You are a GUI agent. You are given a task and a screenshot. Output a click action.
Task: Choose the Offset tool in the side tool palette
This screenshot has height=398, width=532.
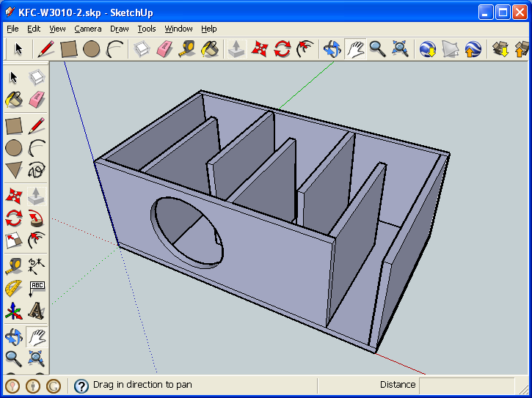(36, 240)
